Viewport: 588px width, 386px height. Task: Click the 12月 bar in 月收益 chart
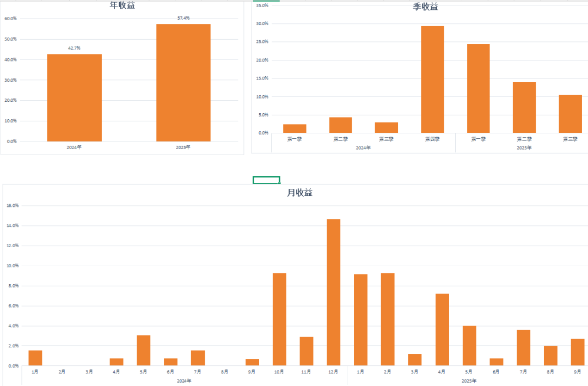pyautogui.click(x=333, y=292)
